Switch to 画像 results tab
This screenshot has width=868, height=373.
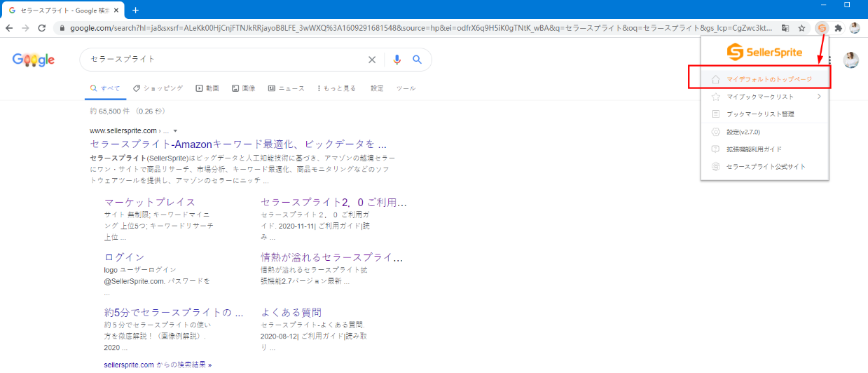243,88
